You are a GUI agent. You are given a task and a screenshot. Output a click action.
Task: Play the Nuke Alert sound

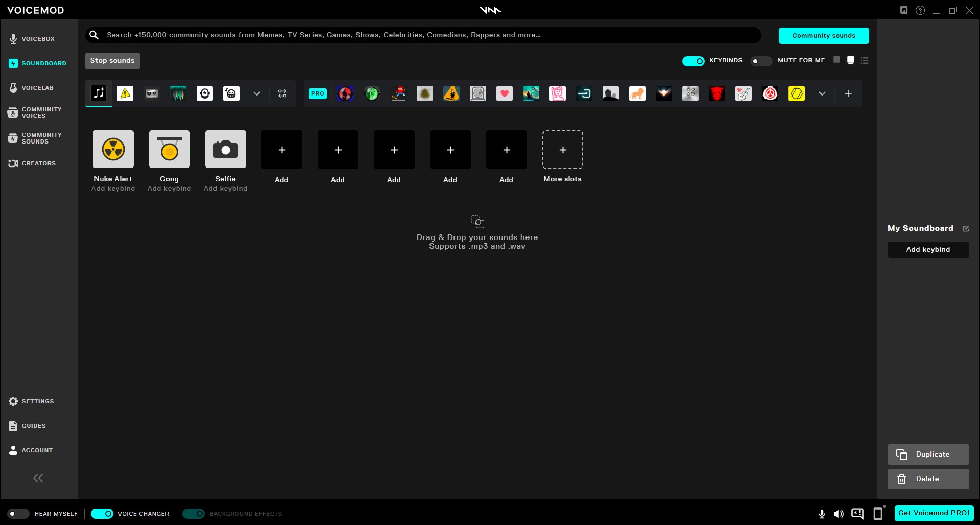click(113, 149)
